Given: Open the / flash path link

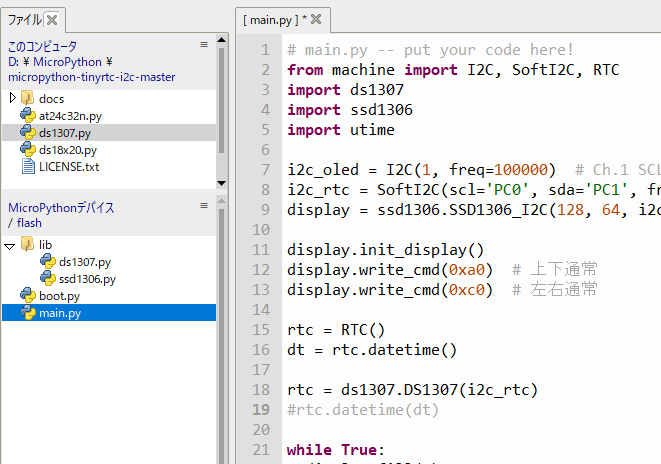Looking at the screenshot, I should click(25, 223).
